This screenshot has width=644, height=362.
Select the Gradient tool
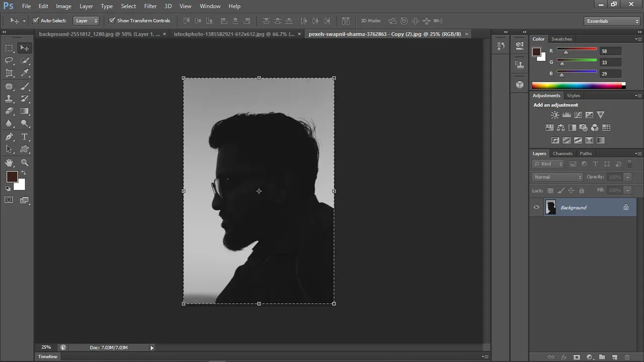25,111
